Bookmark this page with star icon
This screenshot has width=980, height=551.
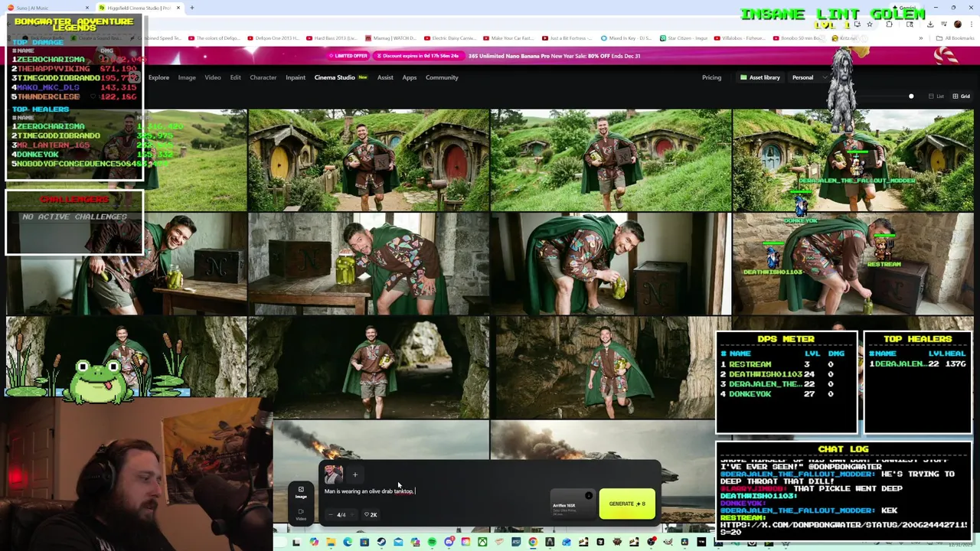tap(869, 24)
